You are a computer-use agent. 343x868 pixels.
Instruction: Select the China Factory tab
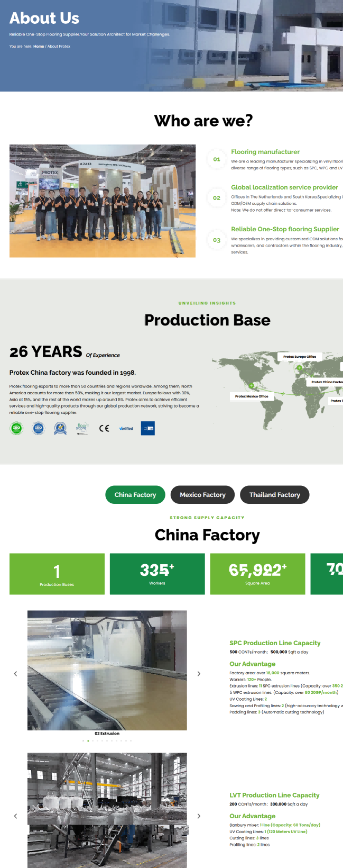pos(135,495)
